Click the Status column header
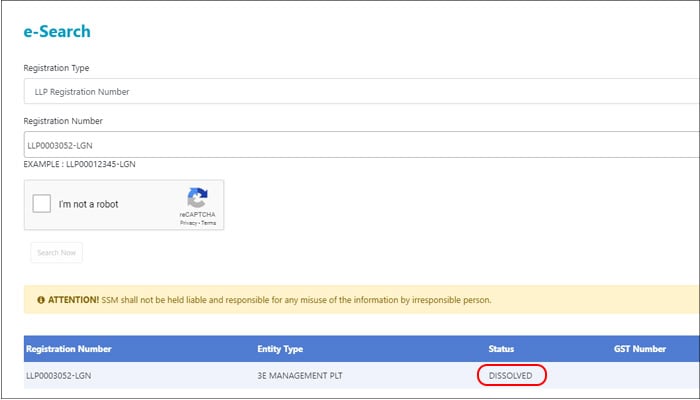The width and height of the screenshot is (700, 400). [x=500, y=349]
